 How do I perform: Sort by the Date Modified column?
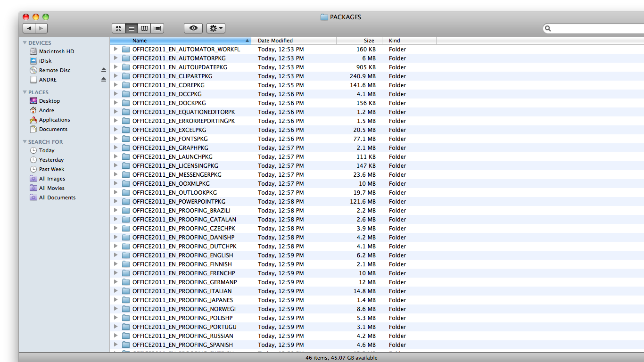[x=294, y=41]
